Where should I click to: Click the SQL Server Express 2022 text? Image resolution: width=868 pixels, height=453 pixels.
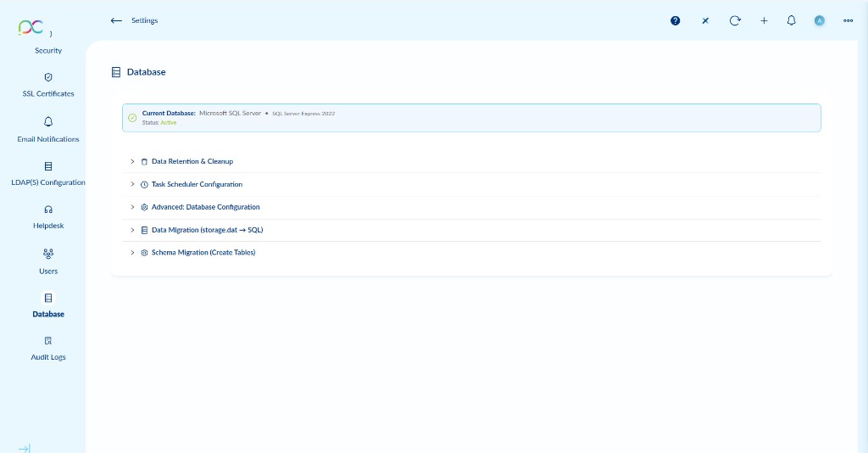[x=303, y=114]
